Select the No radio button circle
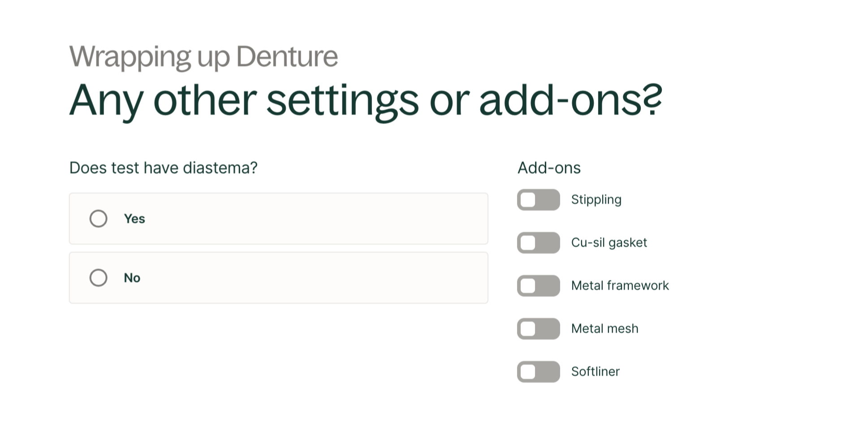This screenshot has height=438, width=868. pos(98,278)
